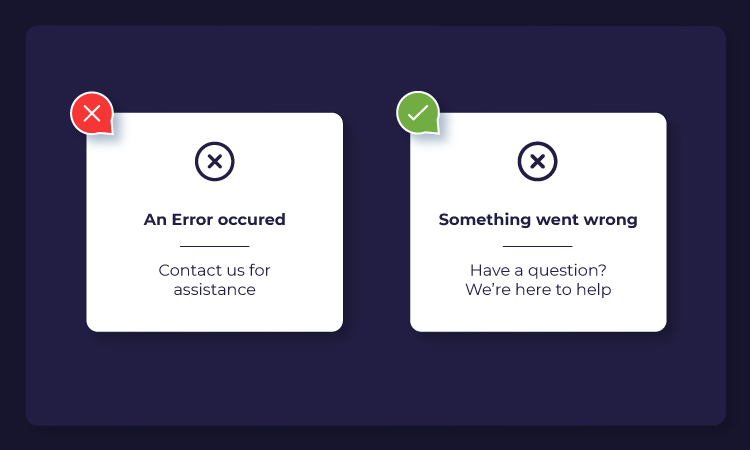Click the white checkmark inside the green badge
The image size is (750, 450).
click(x=418, y=113)
